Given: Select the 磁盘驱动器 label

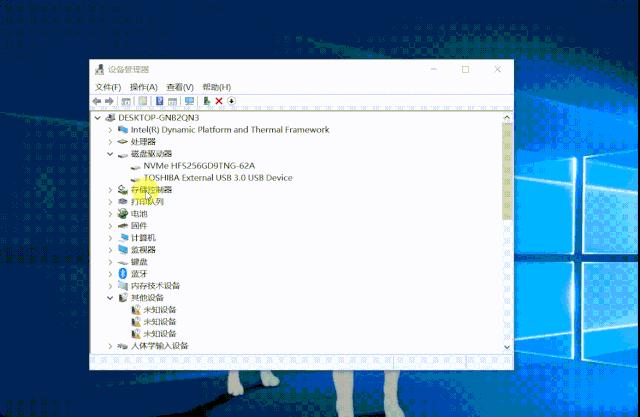Looking at the screenshot, I should pos(151,154).
